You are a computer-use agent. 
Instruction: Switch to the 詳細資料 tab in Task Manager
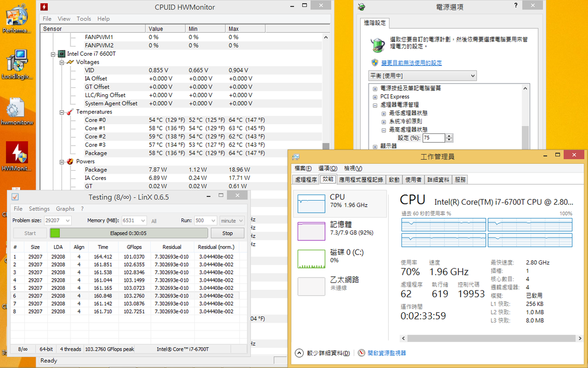coord(438,179)
